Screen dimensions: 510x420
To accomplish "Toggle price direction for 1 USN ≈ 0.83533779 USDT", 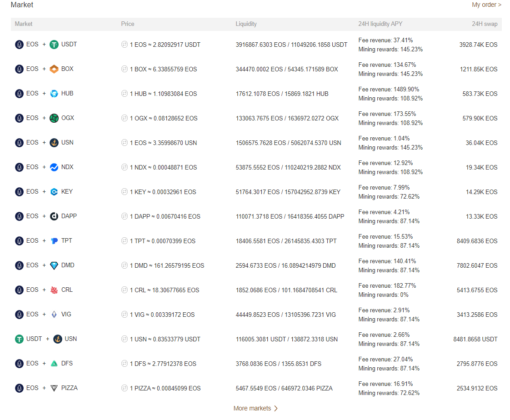I will (x=124, y=339).
